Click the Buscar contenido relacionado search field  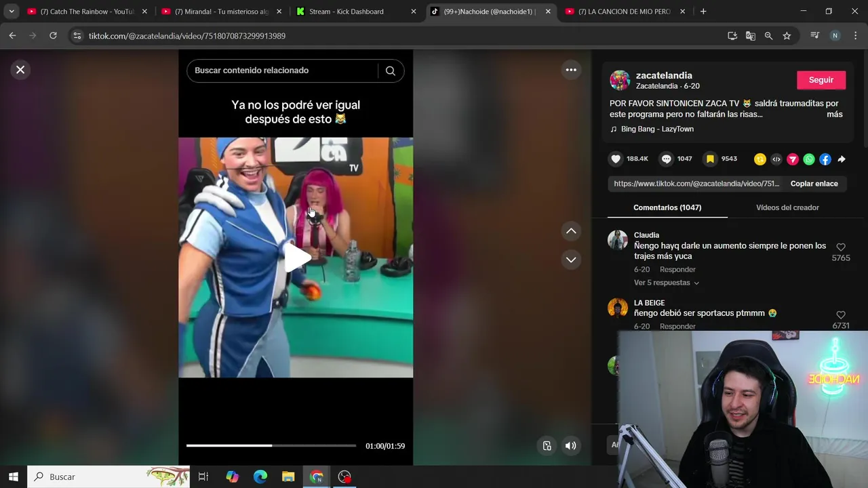click(281, 70)
